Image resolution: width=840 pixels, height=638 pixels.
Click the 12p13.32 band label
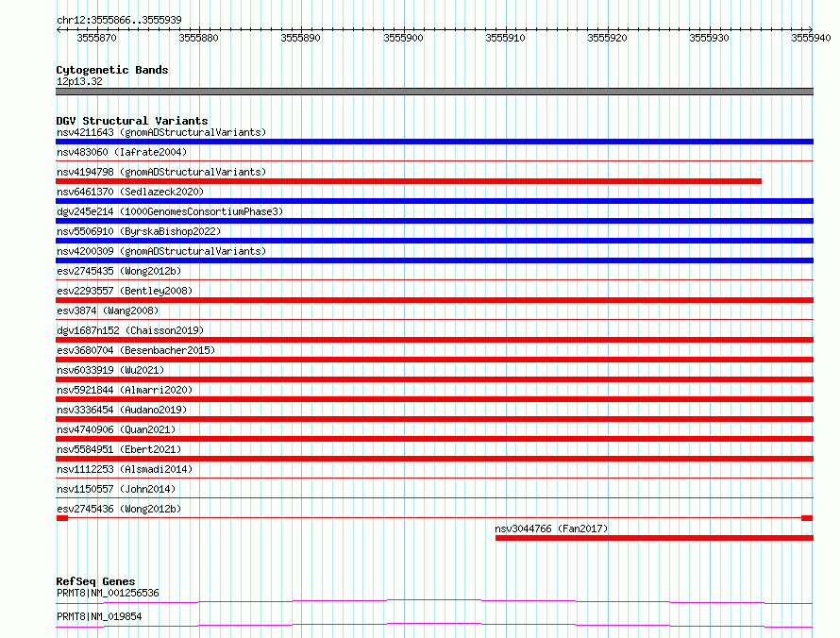tap(79, 81)
